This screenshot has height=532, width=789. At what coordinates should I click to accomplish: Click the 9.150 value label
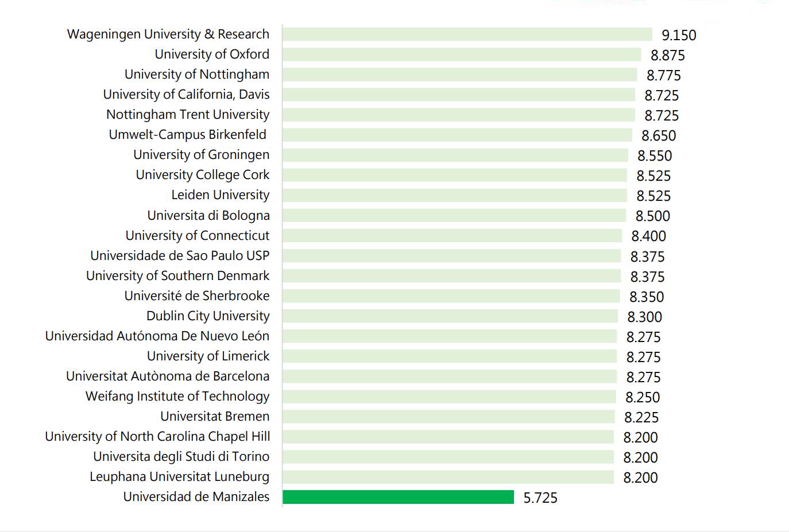point(679,35)
